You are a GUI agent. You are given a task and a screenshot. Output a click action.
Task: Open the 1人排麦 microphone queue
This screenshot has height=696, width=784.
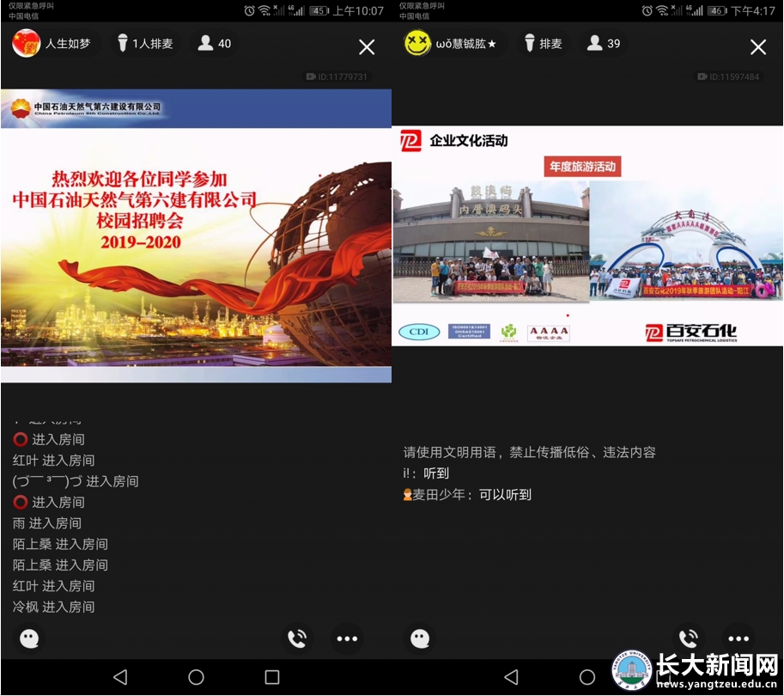[x=145, y=44]
